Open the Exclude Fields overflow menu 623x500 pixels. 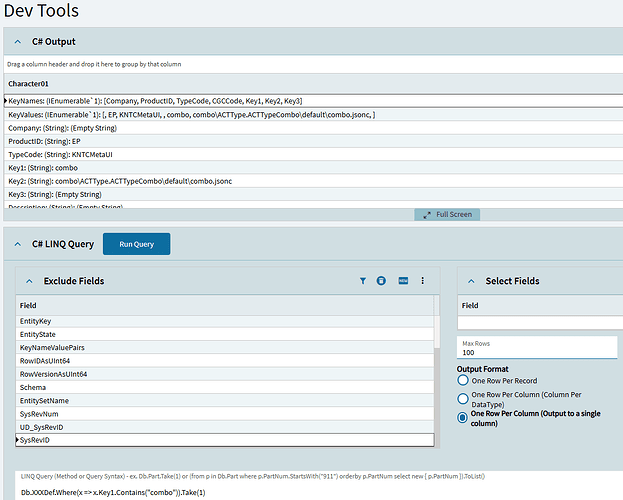click(x=422, y=281)
